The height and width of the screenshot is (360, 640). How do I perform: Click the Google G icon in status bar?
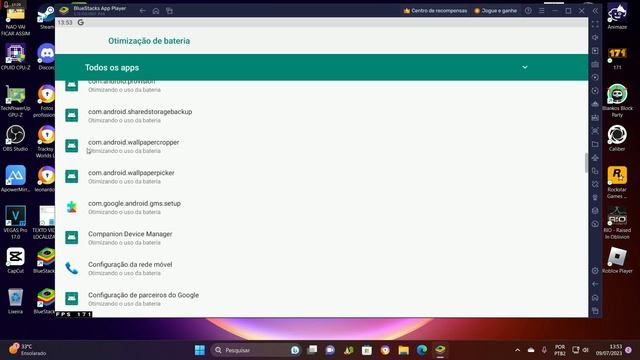[x=81, y=22]
